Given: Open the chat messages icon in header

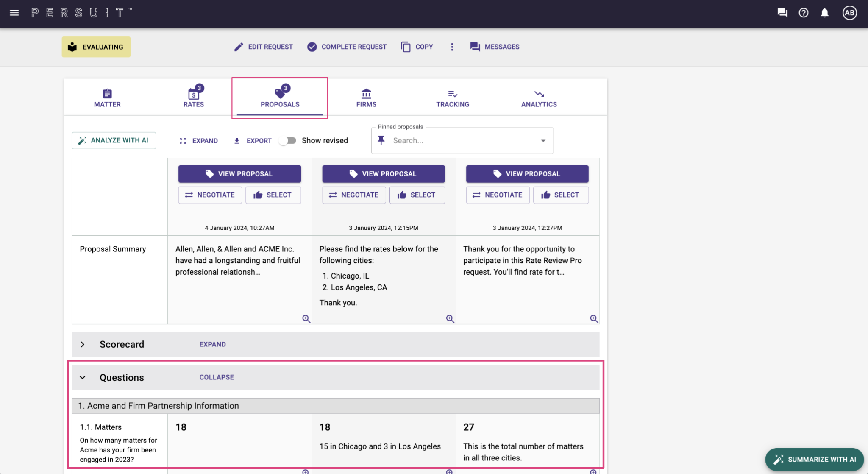Looking at the screenshot, I should (x=782, y=13).
